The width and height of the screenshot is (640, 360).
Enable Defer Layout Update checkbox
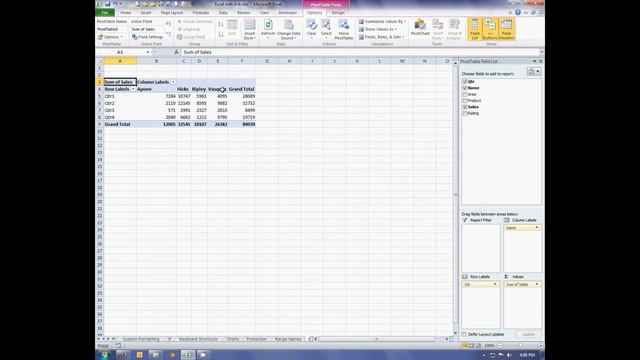point(464,334)
